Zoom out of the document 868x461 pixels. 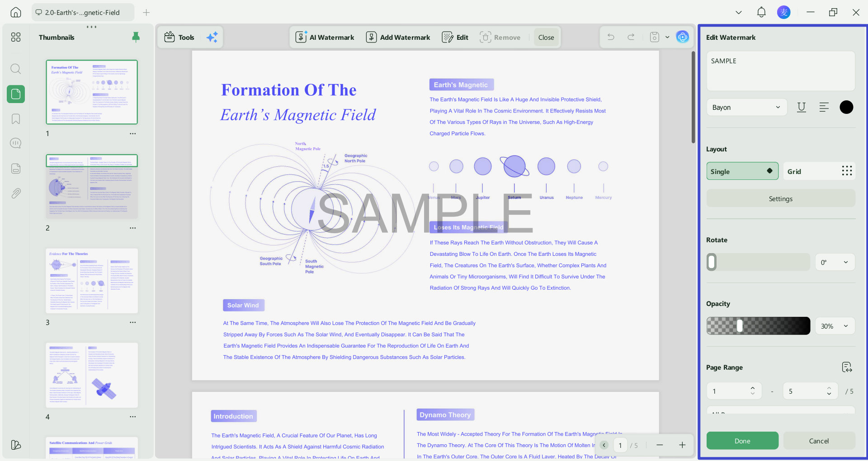tap(660, 445)
